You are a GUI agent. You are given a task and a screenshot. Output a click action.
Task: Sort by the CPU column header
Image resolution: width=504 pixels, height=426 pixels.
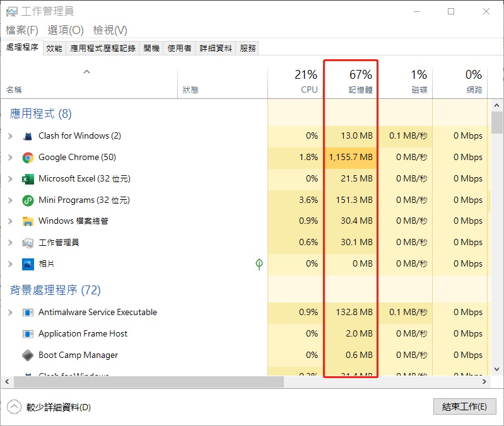point(295,83)
